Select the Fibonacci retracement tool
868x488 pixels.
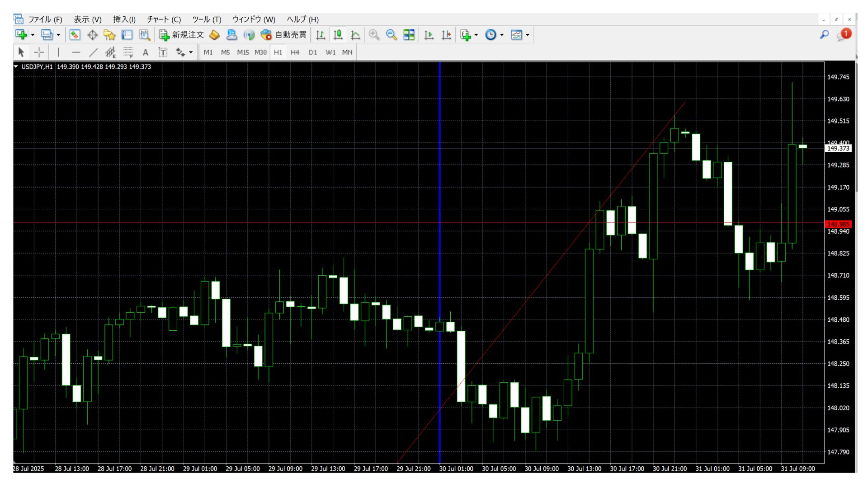click(128, 52)
